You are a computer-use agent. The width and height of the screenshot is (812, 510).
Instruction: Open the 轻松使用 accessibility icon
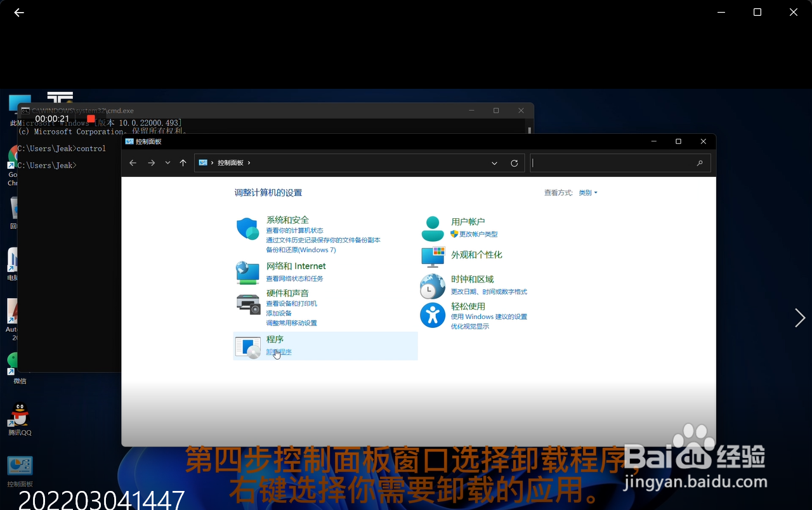coord(433,315)
